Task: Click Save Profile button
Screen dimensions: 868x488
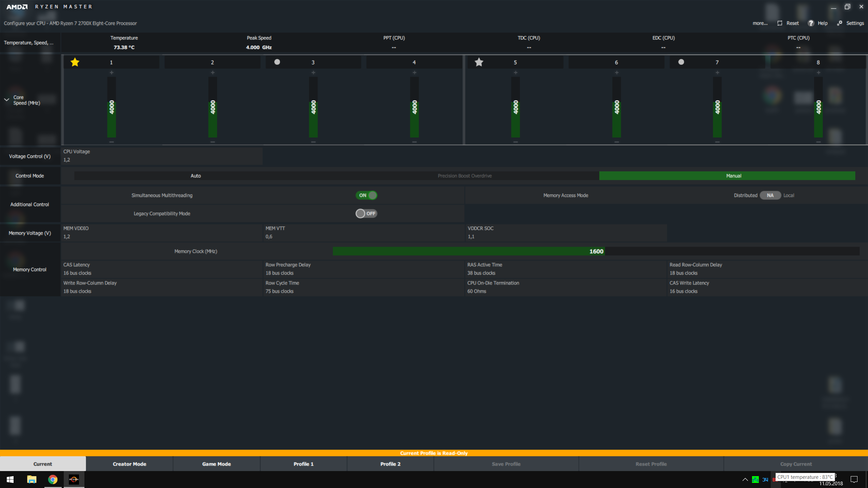Action: (x=506, y=464)
